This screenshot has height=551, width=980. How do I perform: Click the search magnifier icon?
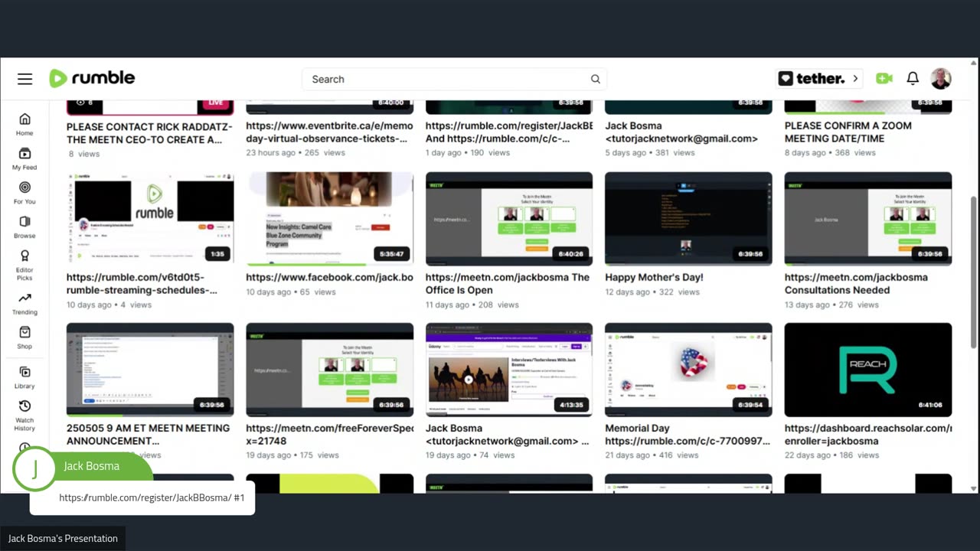pyautogui.click(x=595, y=79)
